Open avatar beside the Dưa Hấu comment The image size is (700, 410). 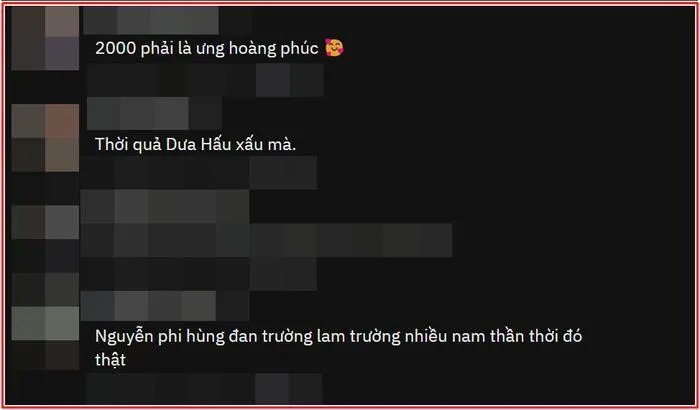coord(45,138)
